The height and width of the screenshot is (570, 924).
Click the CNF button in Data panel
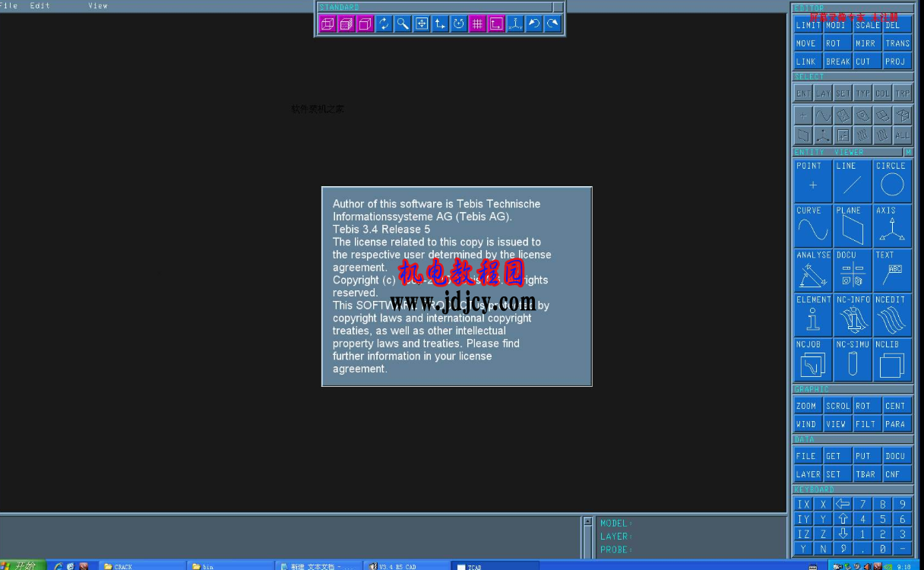tap(897, 474)
